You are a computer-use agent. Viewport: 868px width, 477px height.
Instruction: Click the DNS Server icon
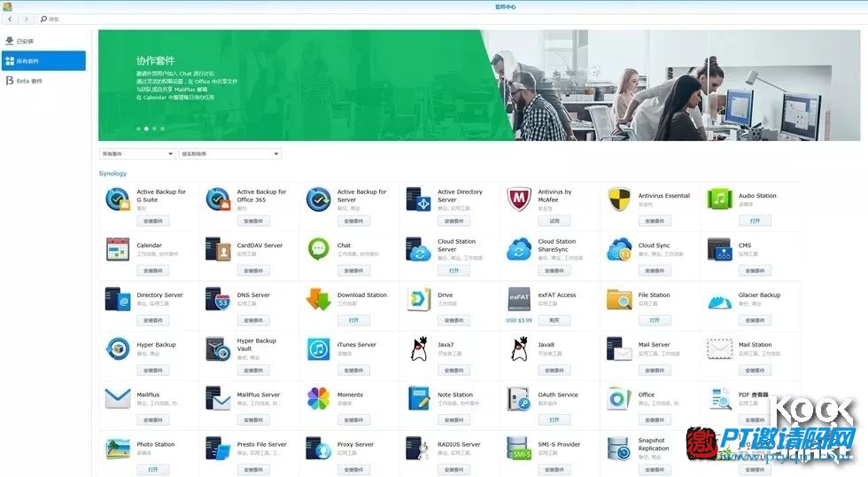click(218, 299)
